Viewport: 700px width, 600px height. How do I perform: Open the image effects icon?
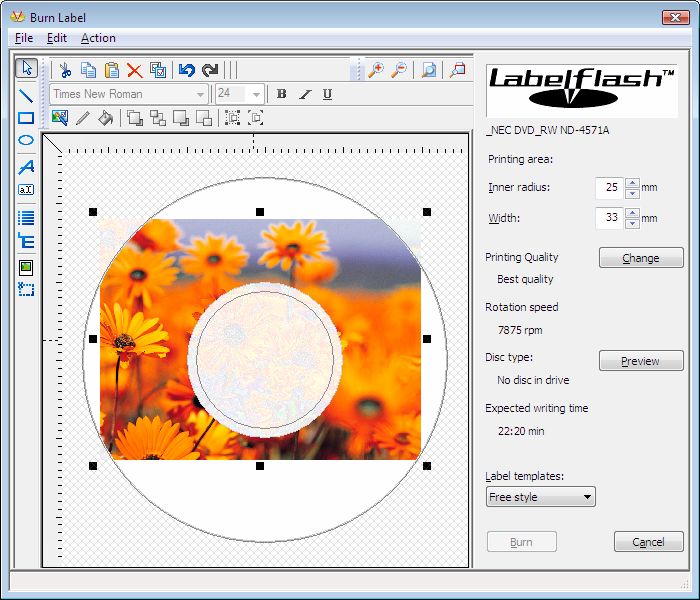(60, 118)
